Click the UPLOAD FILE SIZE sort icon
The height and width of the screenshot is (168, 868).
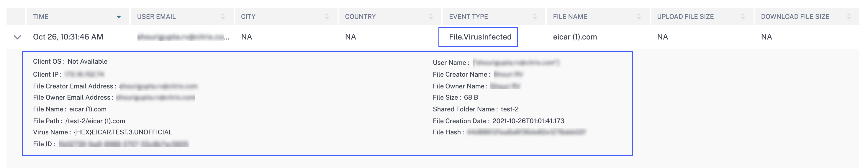point(743,17)
